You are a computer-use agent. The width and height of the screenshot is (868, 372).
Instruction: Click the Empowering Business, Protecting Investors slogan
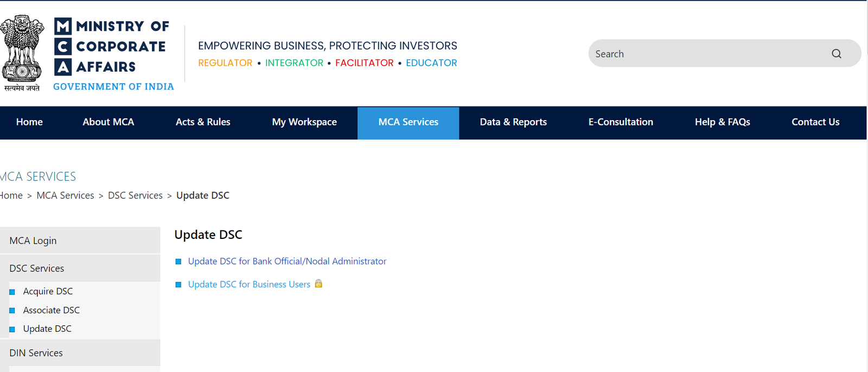328,46
